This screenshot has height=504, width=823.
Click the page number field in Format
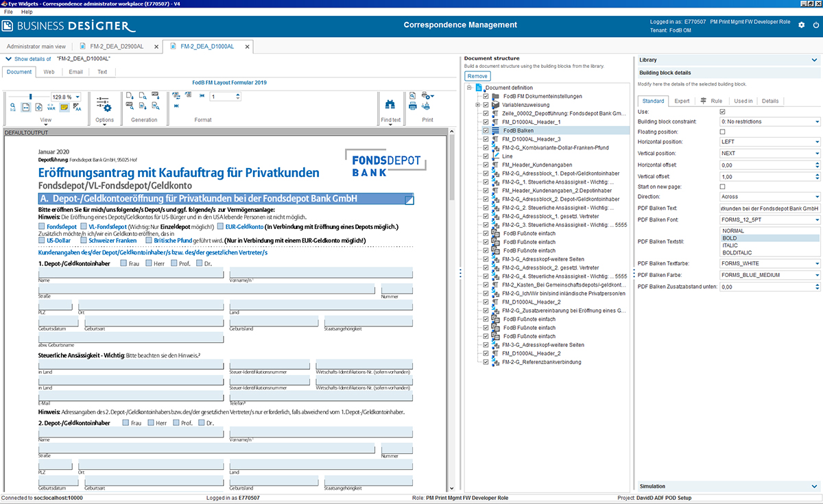(224, 97)
